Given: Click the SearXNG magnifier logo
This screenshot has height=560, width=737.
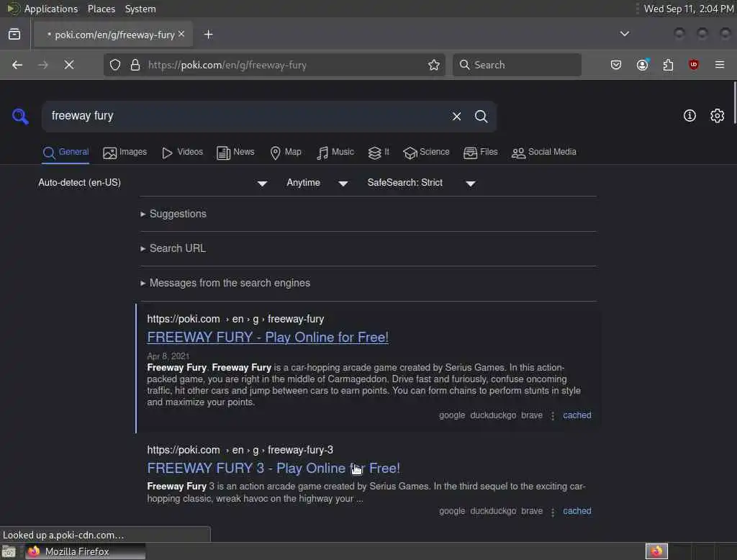Looking at the screenshot, I should click(20, 116).
